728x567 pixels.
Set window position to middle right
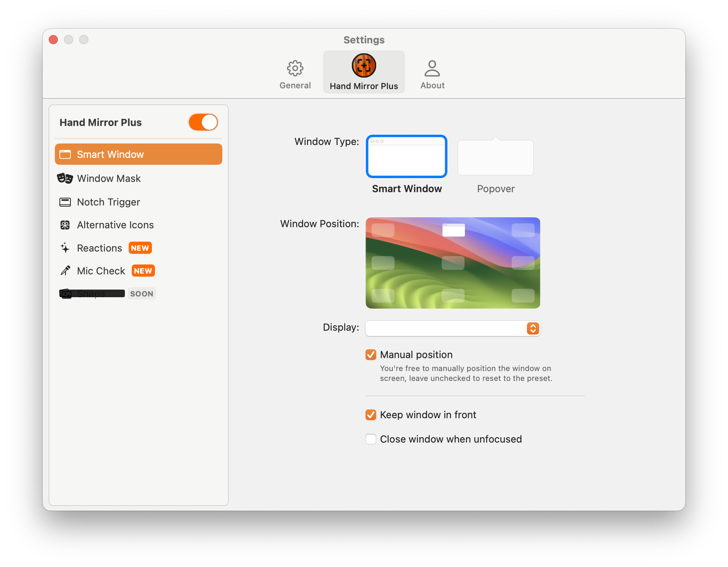(x=523, y=263)
